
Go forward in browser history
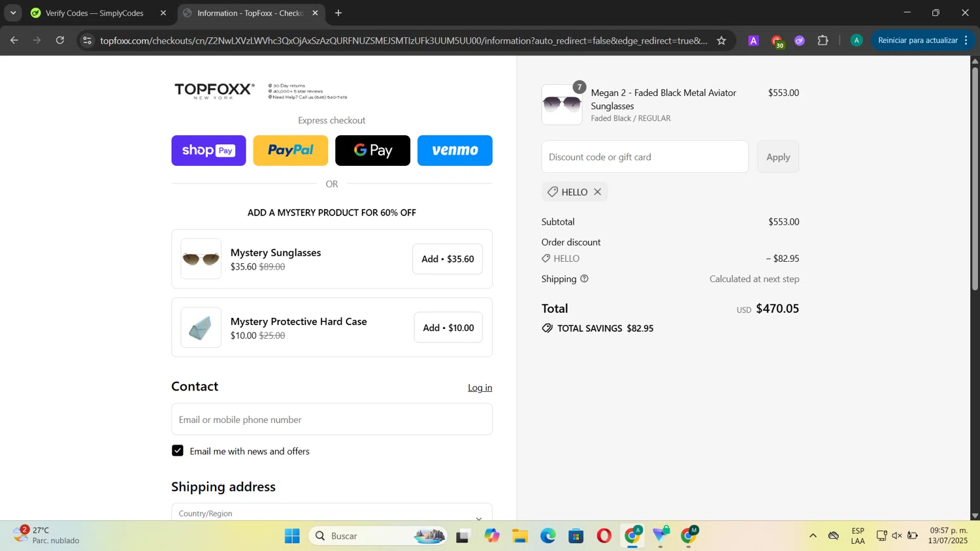tap(37, 40)
